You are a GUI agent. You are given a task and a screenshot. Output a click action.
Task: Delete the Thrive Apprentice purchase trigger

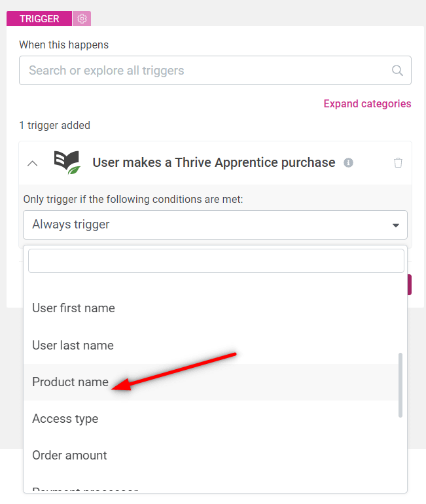point(398,163)
